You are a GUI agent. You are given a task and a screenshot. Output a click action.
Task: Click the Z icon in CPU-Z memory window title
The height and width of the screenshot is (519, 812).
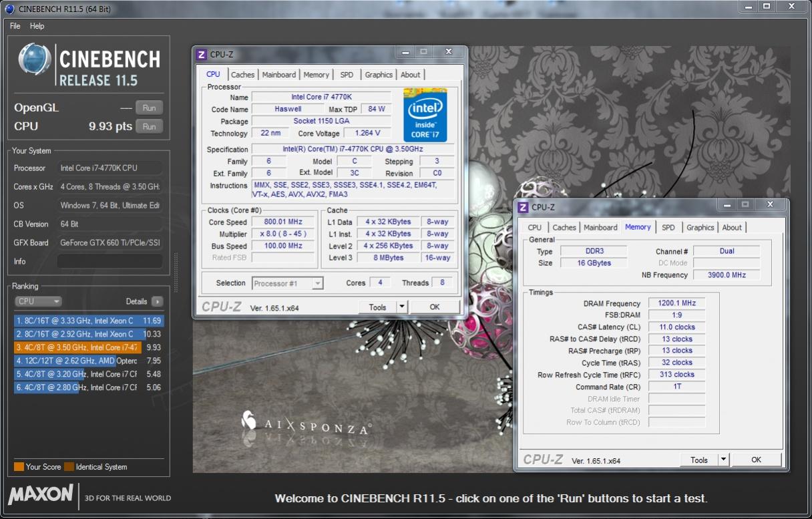coord(523,207)
